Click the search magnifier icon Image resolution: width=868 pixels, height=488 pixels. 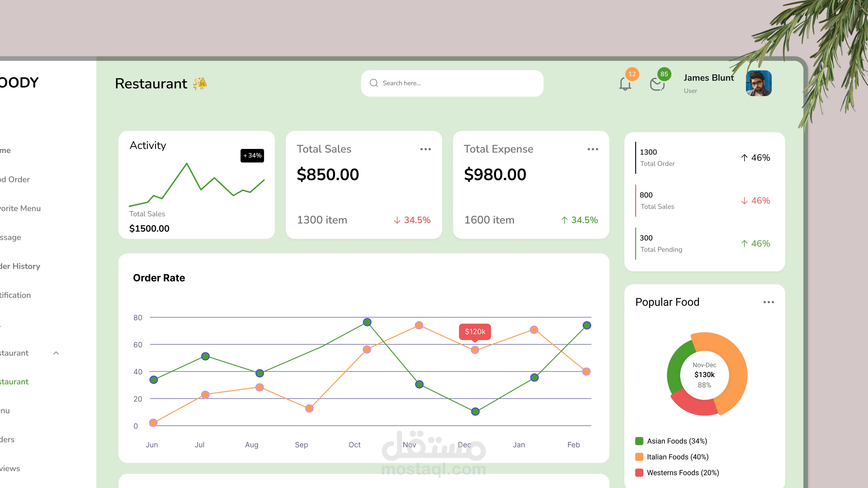point(374,83)
